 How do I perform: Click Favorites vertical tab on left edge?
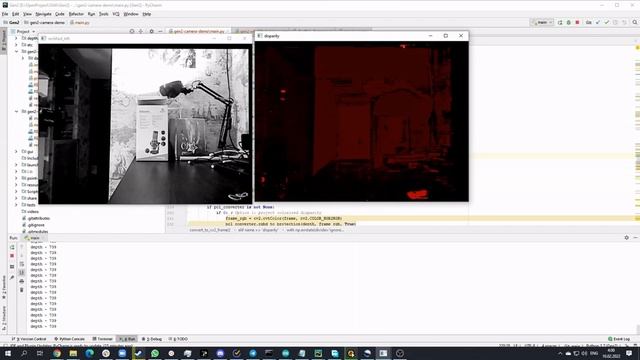4,288
